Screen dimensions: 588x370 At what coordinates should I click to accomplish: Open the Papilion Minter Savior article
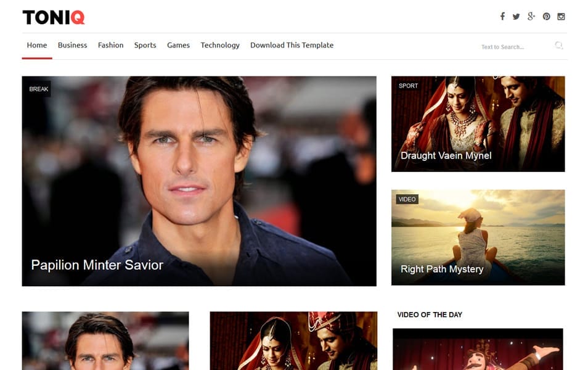96,265
